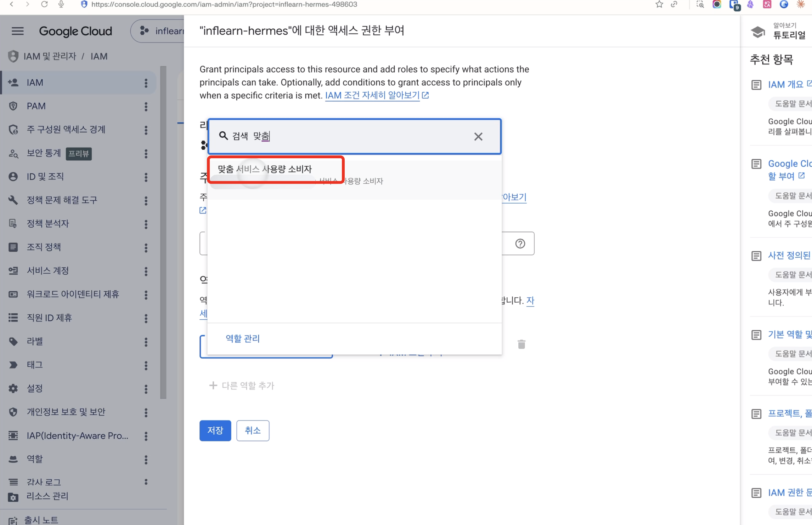812x525 pixels.
Task: Bookmark this page with the star icon
Action: coord(659,4)
